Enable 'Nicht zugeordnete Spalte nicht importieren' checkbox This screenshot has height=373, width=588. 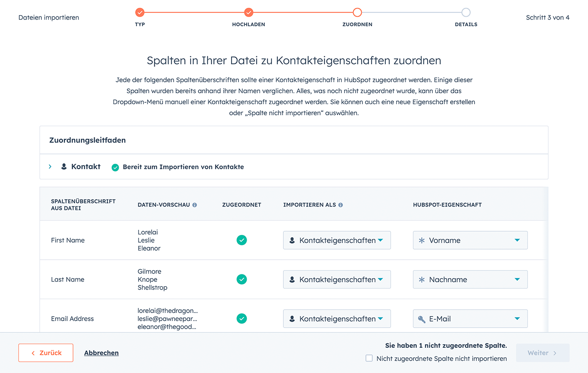click(369, 358)
